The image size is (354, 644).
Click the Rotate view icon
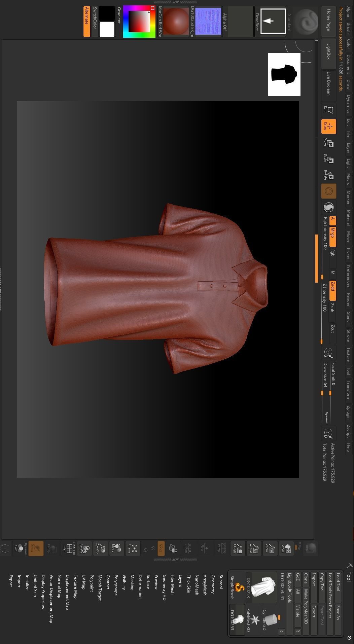point(84,548)
